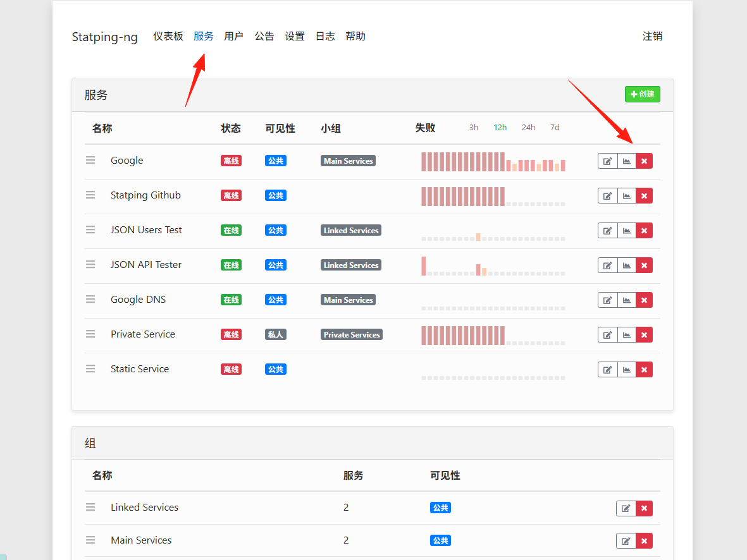Open the edit icon for Google service
This screenshot has height=560, width=747.
tap(607, 161)
